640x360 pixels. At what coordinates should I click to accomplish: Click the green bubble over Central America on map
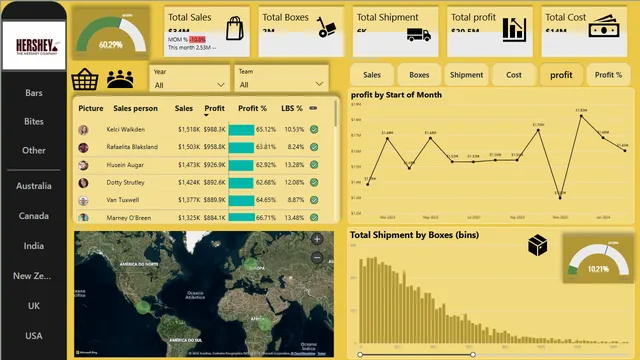pos(143,306)
